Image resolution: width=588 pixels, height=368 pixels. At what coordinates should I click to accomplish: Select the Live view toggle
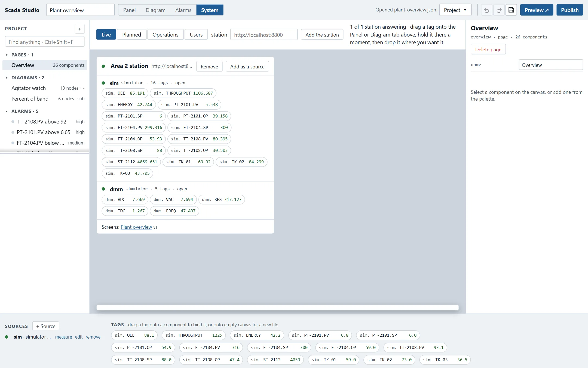click(x=106, y=35)
